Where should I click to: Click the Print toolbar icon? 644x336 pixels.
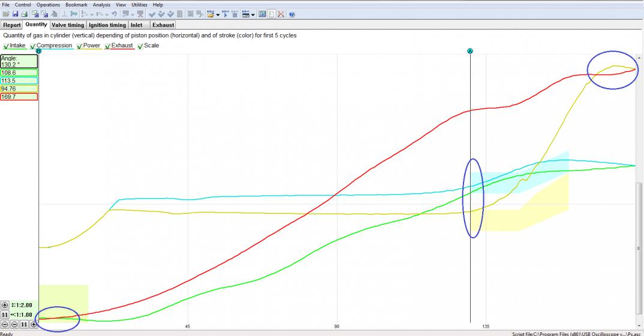point(25,14)
